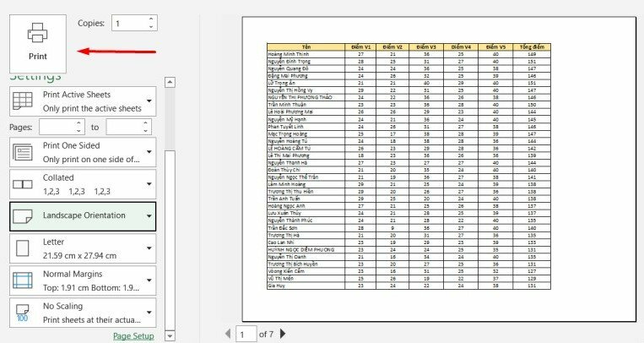Click the settings scrollbar up arrow
This screenshot has width=644, height=343.
tap(170, 82)
